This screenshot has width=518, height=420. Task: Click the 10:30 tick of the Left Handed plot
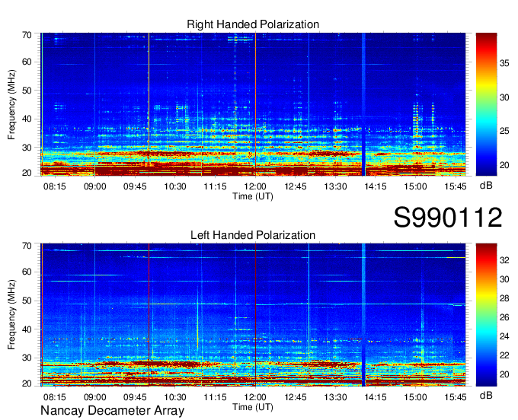pyautogui.click(x=175, y=397)
